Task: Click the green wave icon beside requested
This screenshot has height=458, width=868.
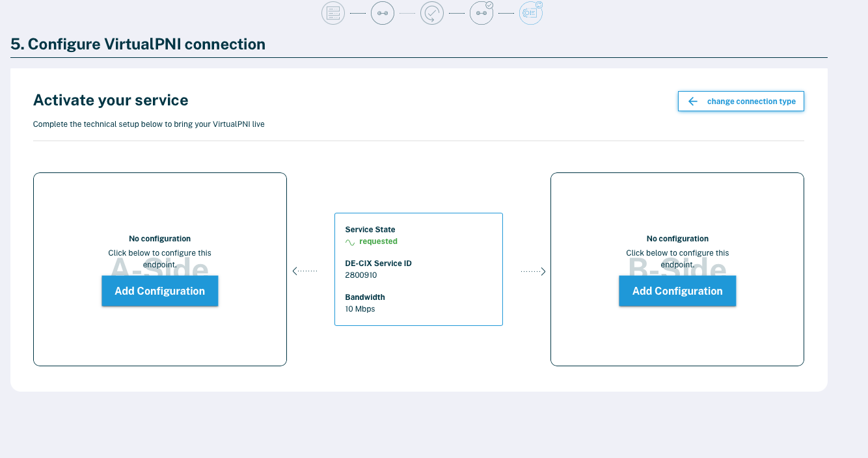Action: click(x=350, y=242)
